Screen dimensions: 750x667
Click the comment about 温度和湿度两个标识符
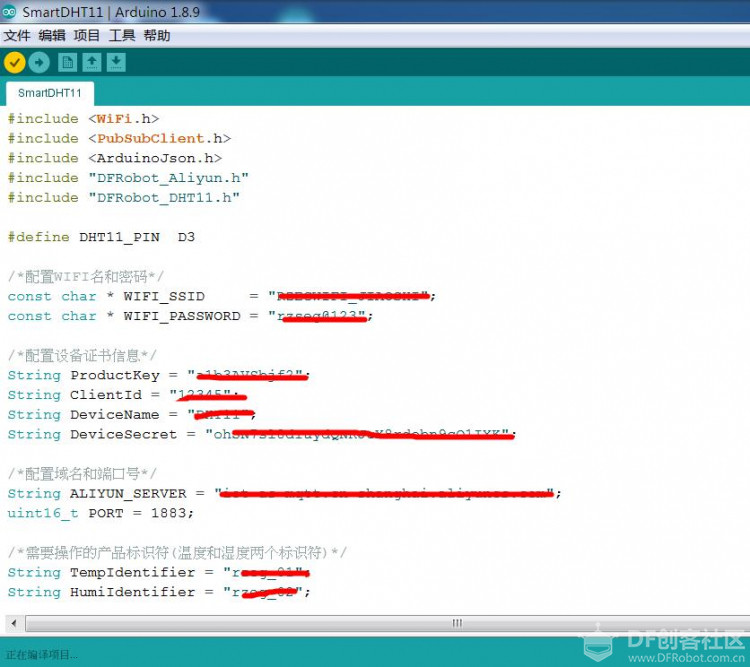click(177, 553)
